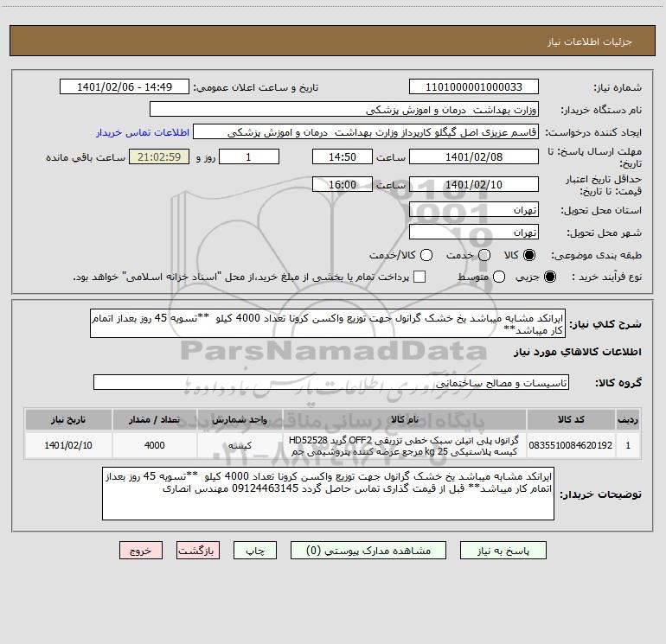Click the پاسخ به نیاز button
This screenshot has width=666, height=644.
pyautogui.click(x=503, y=550)
